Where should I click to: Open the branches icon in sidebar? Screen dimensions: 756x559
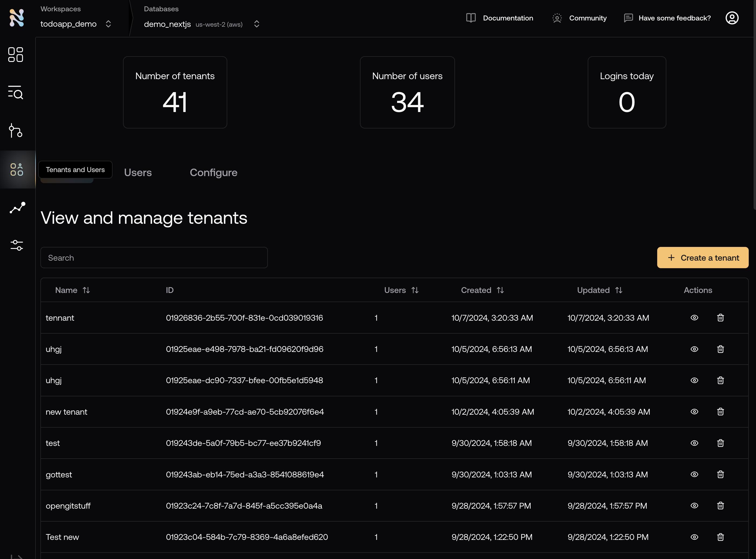[x=16, y=131]
